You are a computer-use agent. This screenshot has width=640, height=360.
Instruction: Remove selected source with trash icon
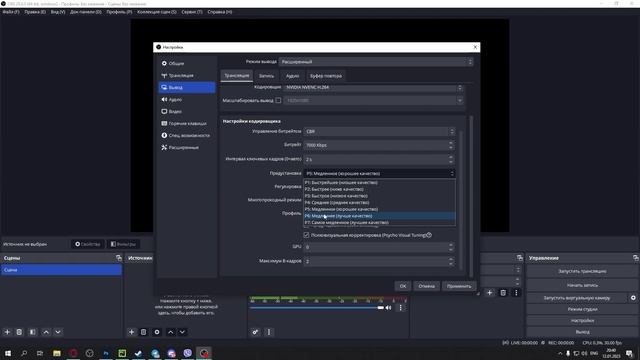(x=144, y=332)
